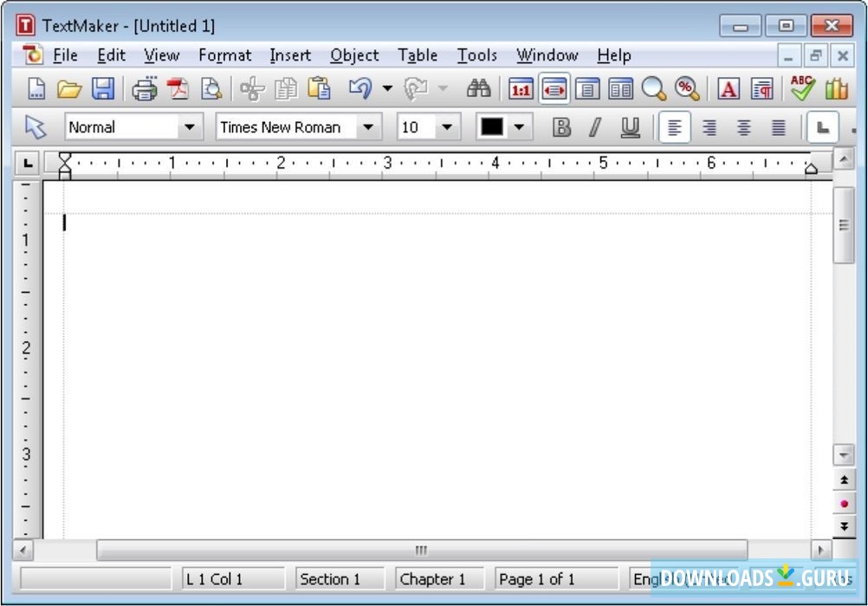Open the paragraph formatting icon

pos(762,88)
